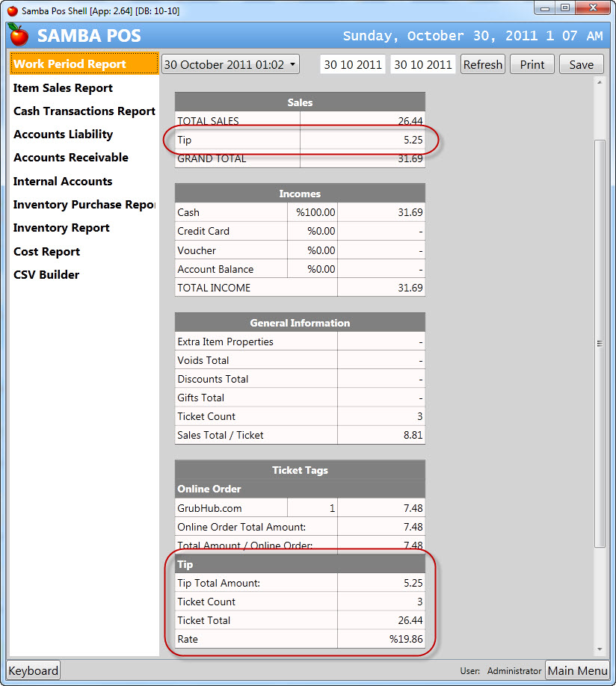Click the Ticket Total row
616x686 pixels.
coord(300,620)
